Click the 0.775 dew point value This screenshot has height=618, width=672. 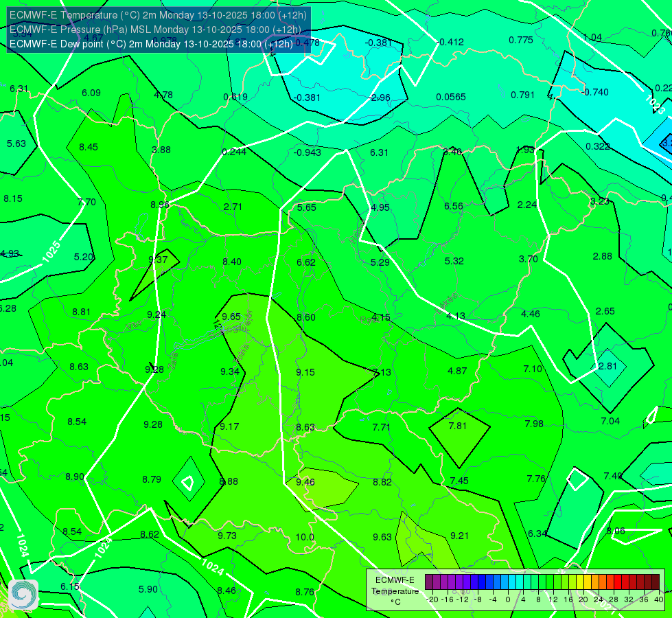point(521,40)
